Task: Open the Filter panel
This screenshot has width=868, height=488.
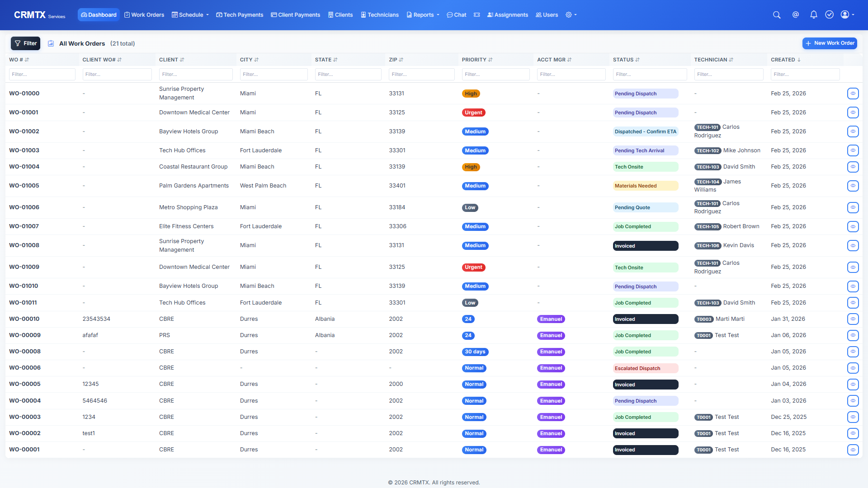Action: tap(25, 43)
